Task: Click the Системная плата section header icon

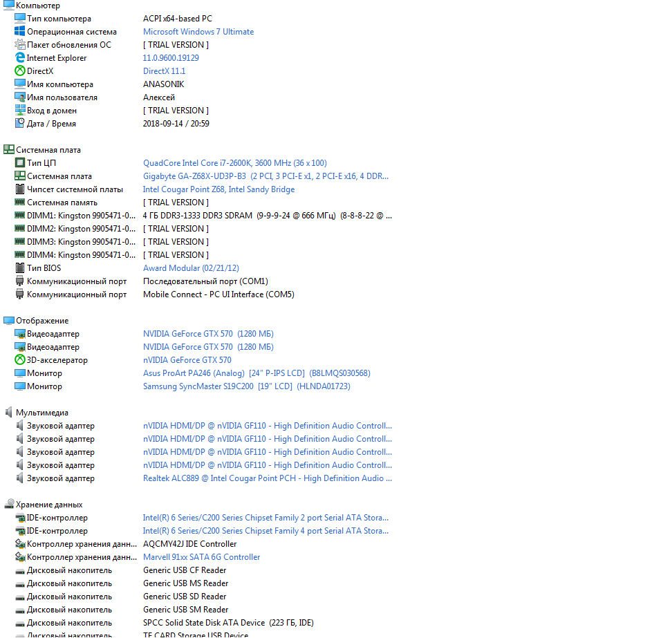Action: click(x=8, y=149)
